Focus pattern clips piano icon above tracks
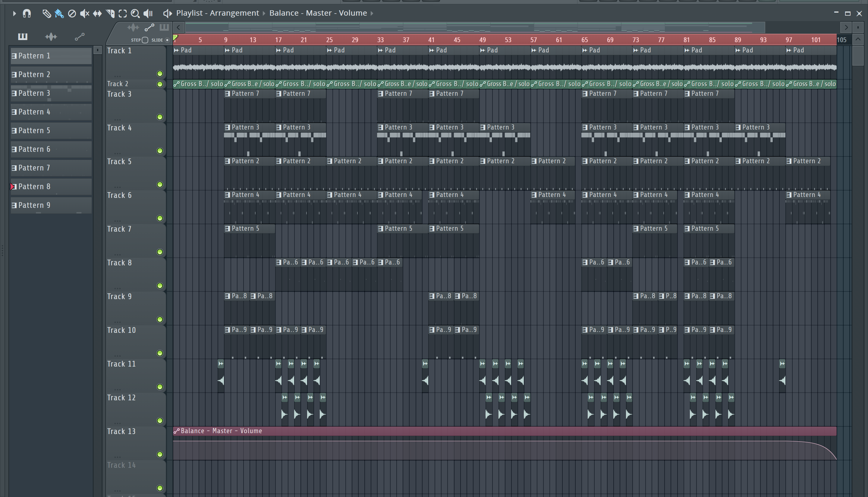This screenshot has width=868, height=497. pyautogui.click(x=164, y=27)
